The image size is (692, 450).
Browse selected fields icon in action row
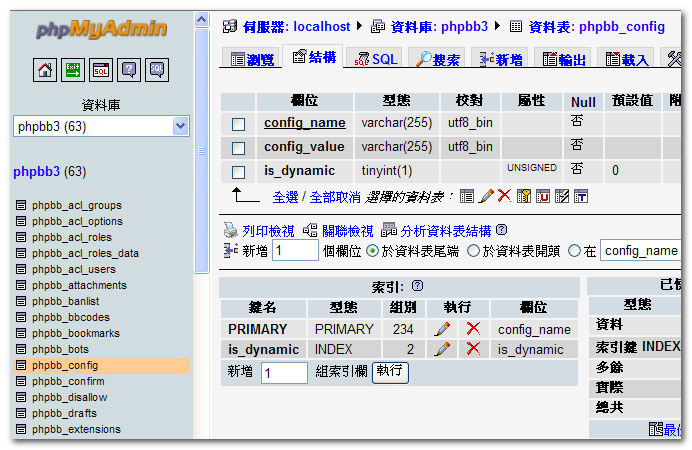466,196
